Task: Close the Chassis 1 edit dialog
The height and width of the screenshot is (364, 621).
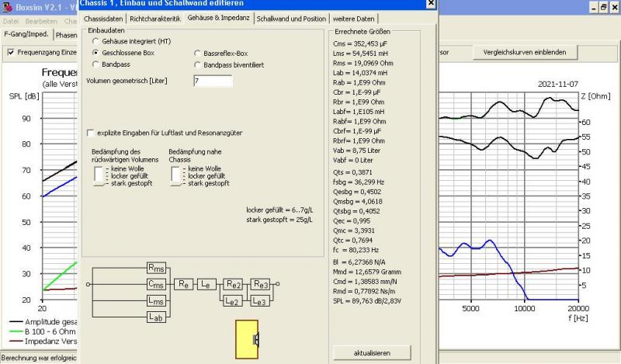Action: point(432,5)
